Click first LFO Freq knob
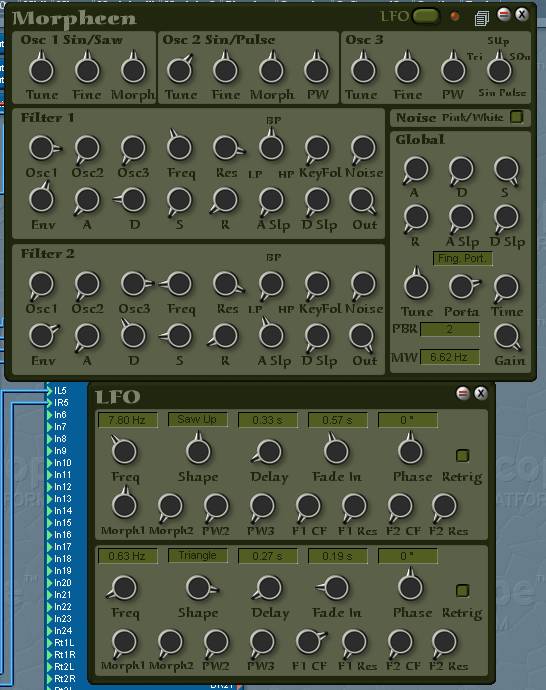 click(x=124, y=451)
